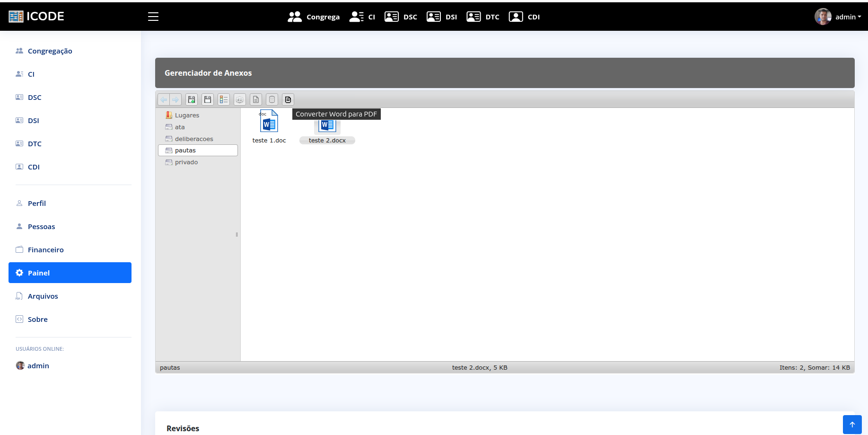Click the forward arrow in file manager toolbar

pyautogui.click(x=175, y=99)
